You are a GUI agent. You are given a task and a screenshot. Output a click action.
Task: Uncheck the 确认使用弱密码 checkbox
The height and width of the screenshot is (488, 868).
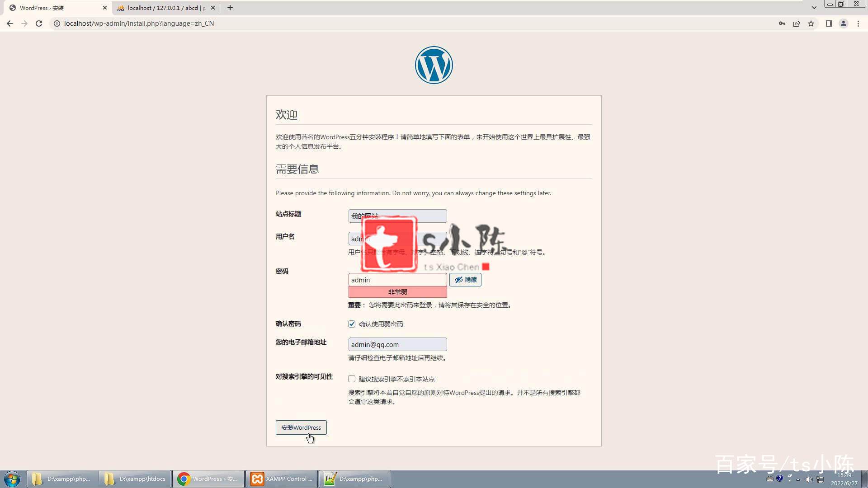click(x=352, y=324)
